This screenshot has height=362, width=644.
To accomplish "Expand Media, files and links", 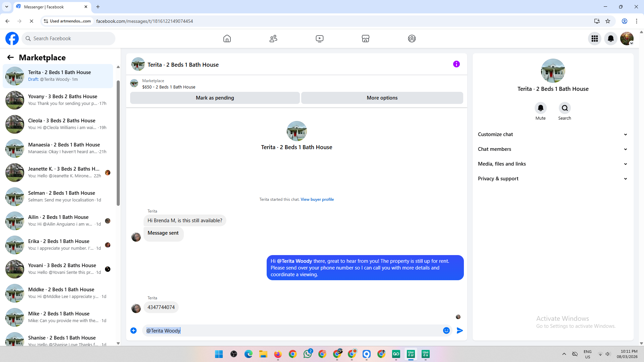I will 553,164.
